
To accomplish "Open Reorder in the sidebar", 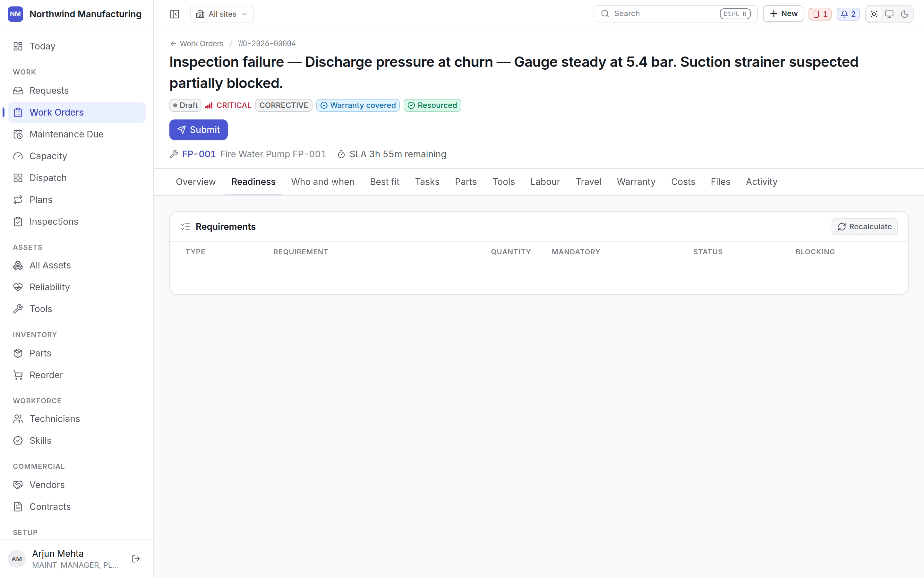I will [76, 375].
